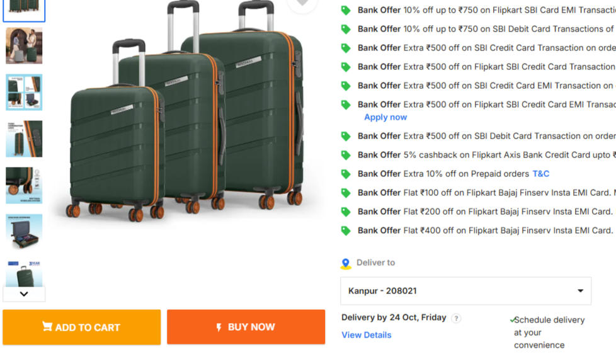This screenshot has width=616, height=364.
Task: Click the delivery date help question mark icon
Action: (x=456, y=319)
